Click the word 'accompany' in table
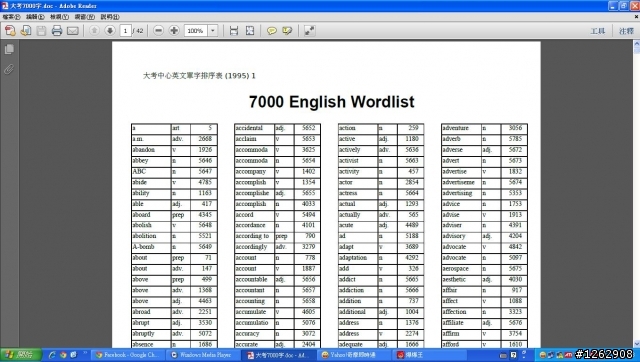640x362 pixels. pyautogui.click(x=251, y=171)
